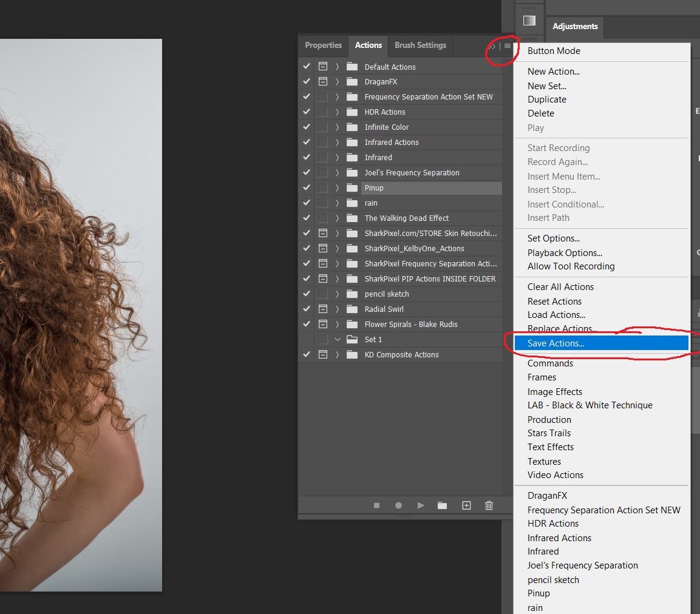Expand the Infinite Color action set
The image size is (700, 614).
[x=338, y=127]
